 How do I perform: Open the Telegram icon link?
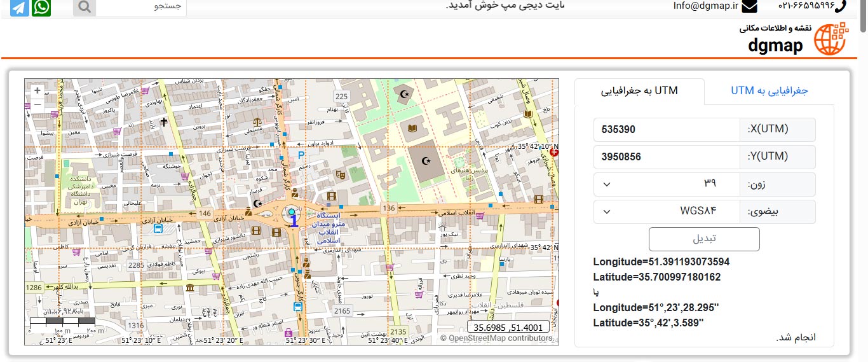pos(19,8)
